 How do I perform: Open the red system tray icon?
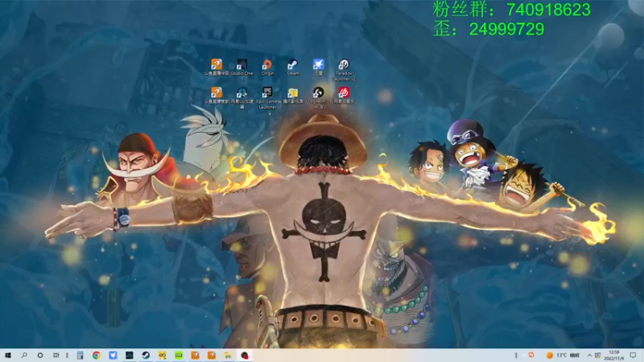click(531, 355)
